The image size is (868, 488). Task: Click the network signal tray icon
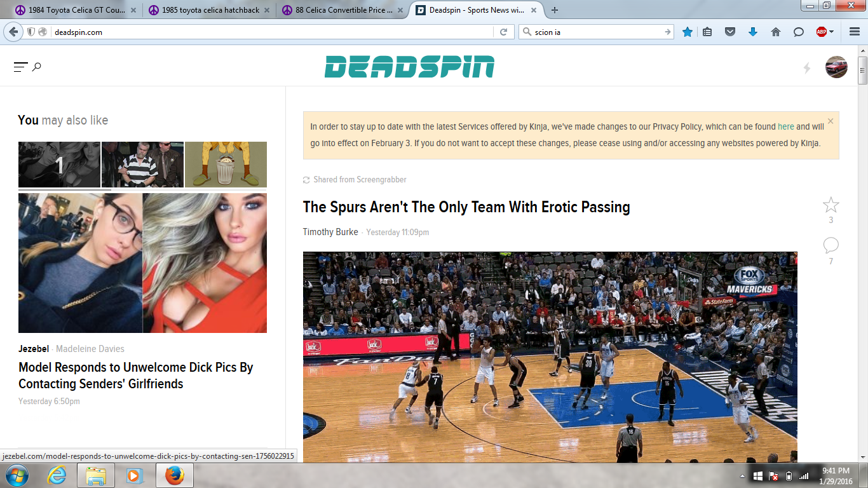point(804,476)
